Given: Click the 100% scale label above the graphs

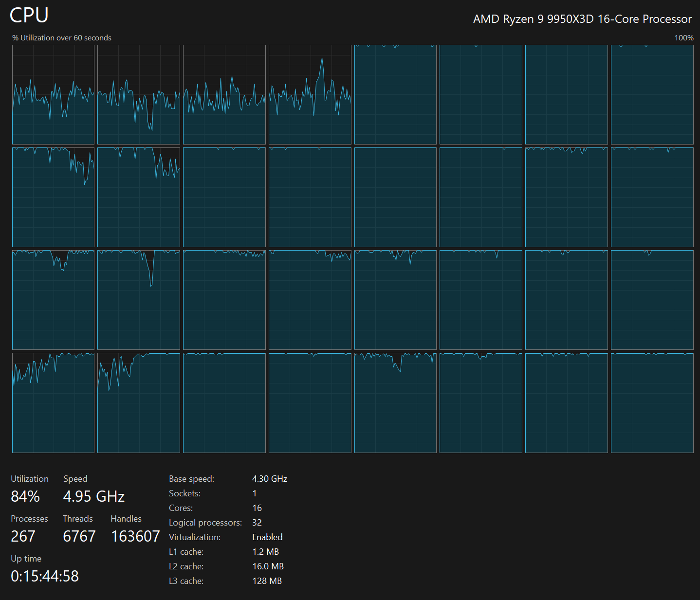Looking at the screenshot, I should click(683, 37).
